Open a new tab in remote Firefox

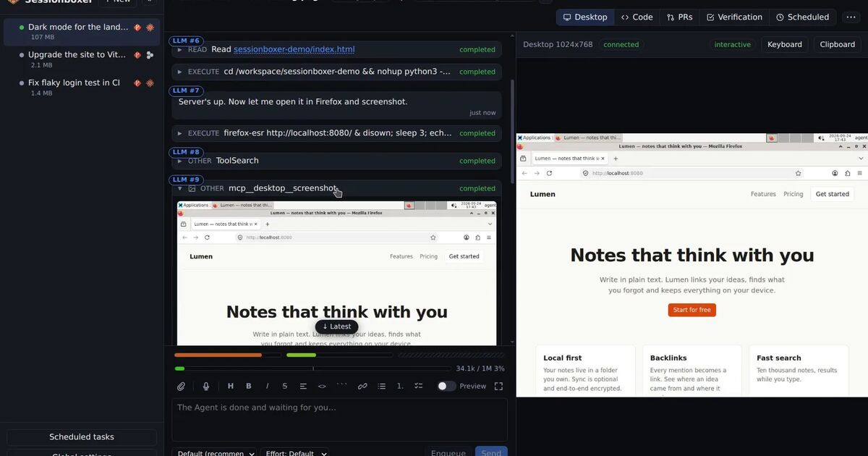[x=616, y=158]
